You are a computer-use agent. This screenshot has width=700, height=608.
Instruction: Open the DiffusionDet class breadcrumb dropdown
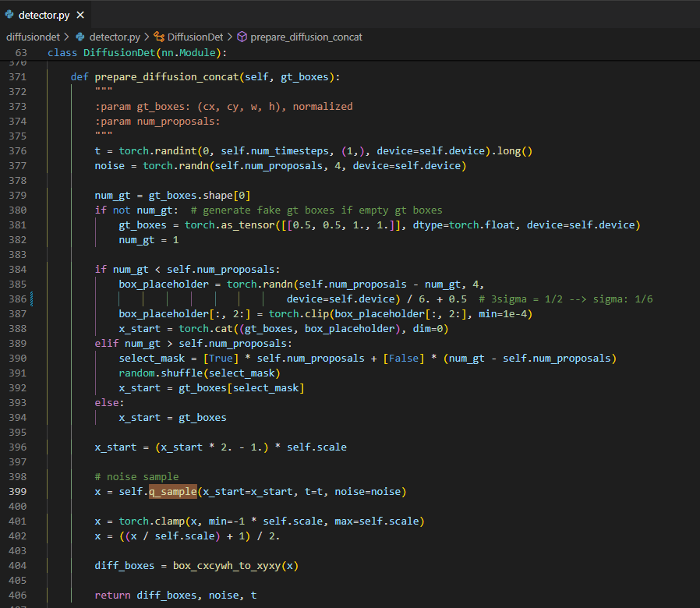[195, 37]
